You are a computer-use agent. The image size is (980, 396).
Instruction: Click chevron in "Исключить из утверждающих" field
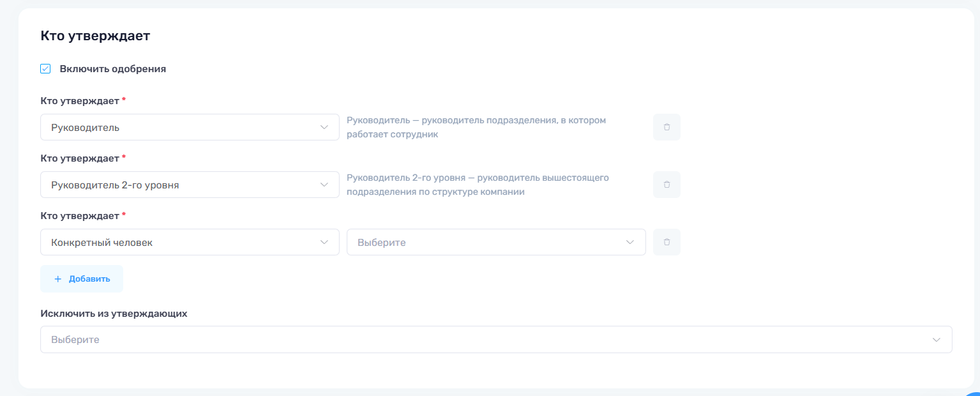pos(936,340)
